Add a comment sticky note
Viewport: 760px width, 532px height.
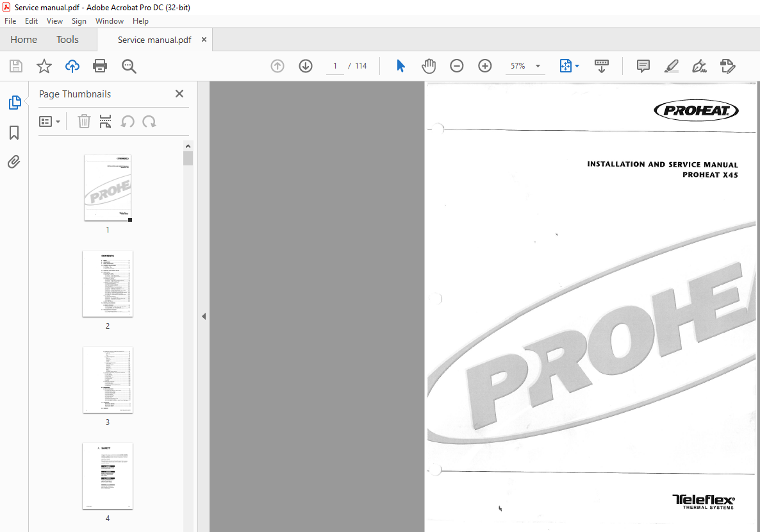[643, 66]
